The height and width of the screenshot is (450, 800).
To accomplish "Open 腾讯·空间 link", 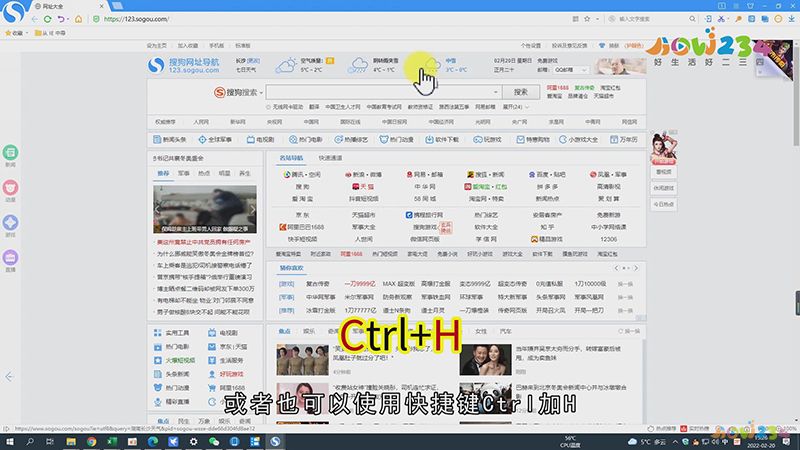I will click(302, 174).
